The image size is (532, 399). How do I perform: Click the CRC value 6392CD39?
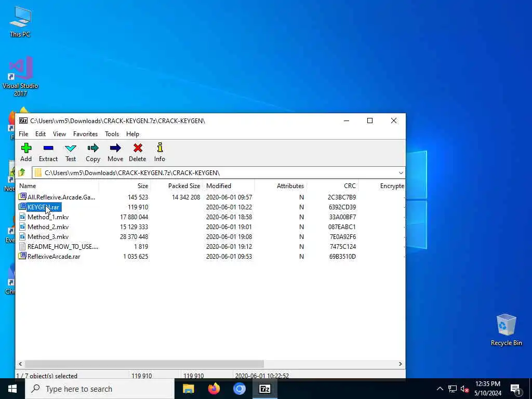[x=342, y=207]
